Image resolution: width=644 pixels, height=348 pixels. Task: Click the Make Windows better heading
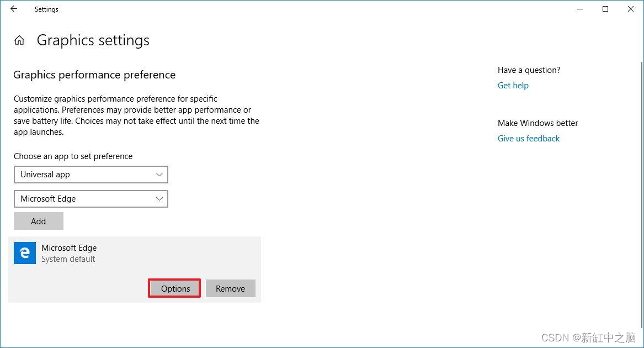pos(537,123)
